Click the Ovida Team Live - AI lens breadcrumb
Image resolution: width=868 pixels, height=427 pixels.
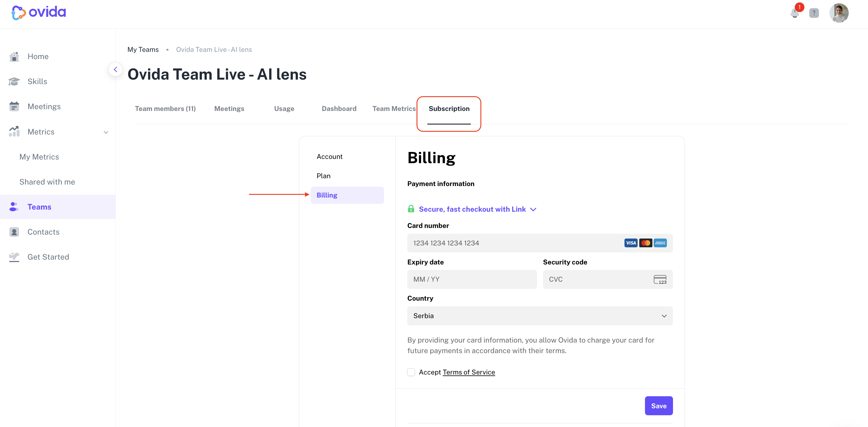(x=214, y=49)
